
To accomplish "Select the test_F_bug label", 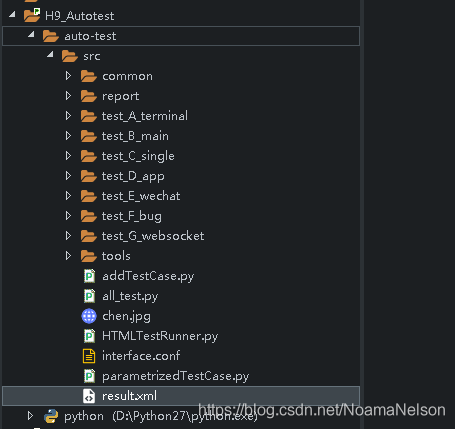I will click(132, 216).
